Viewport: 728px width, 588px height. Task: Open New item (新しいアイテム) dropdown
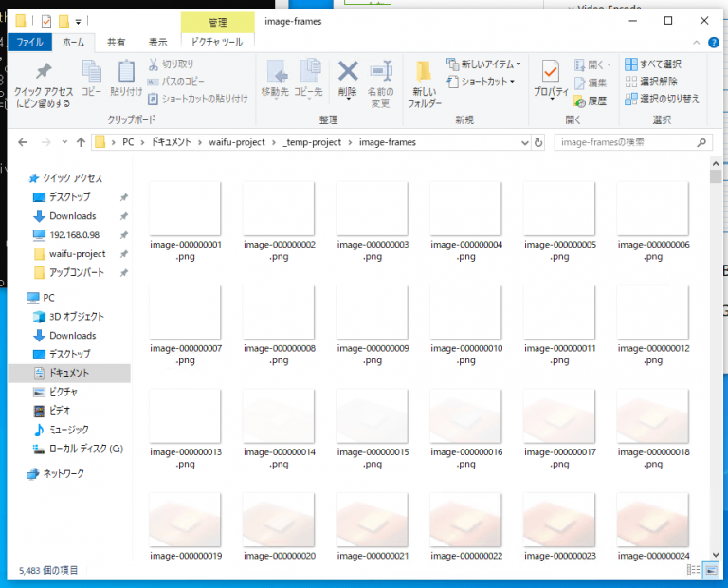(483, 64)
